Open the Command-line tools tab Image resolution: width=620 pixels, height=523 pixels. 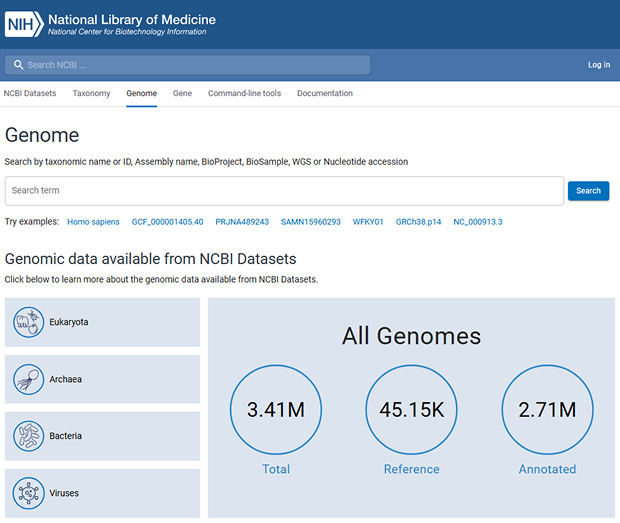tap(244, 93)
